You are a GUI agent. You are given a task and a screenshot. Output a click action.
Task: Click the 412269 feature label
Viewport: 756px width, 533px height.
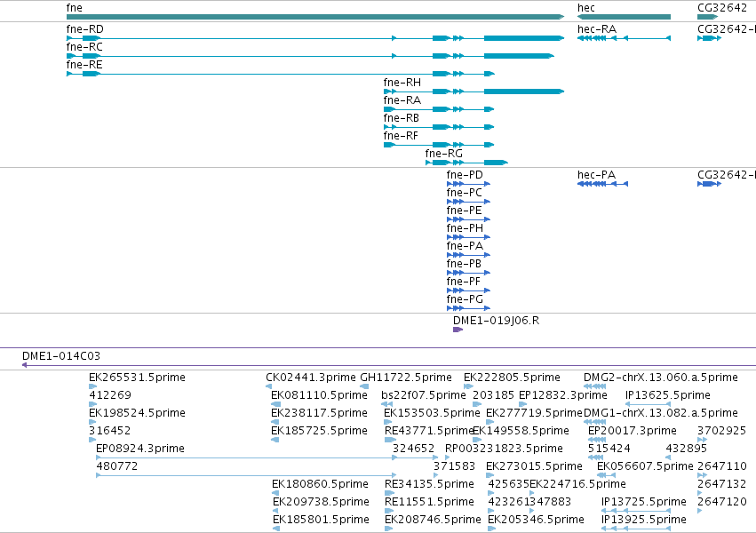110,395
